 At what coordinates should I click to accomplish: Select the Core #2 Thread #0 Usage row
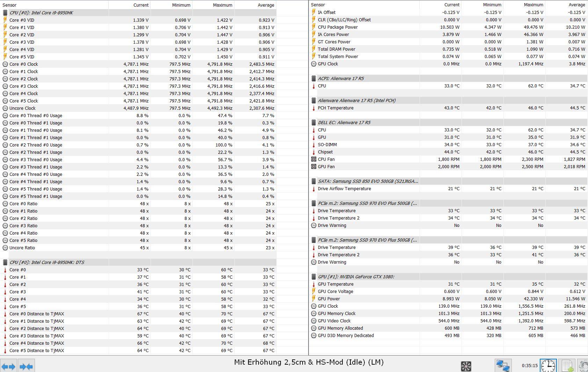pos(138,145)
